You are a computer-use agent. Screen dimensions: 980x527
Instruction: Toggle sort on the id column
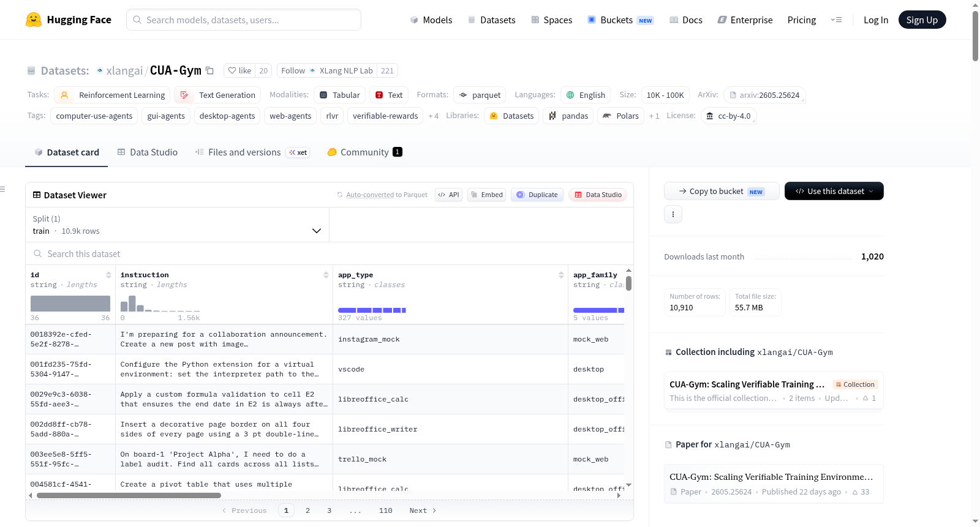point(108,275)
